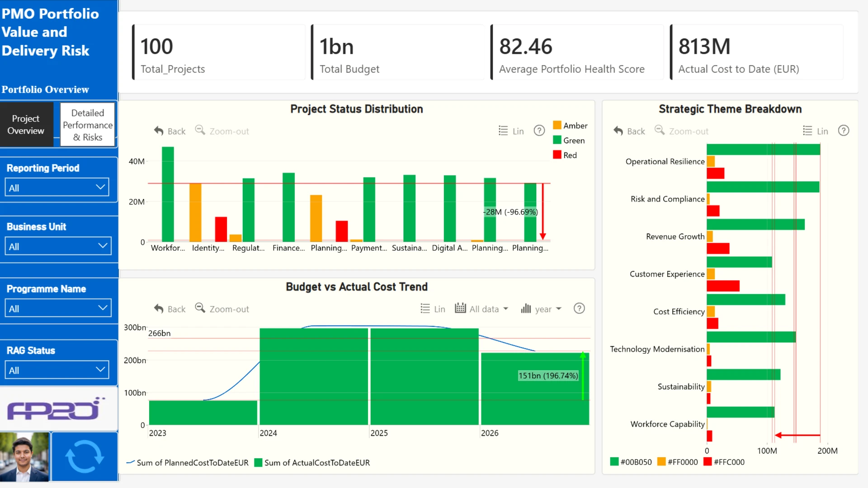Expand the Business Unit dropdown

coord(58,246)
